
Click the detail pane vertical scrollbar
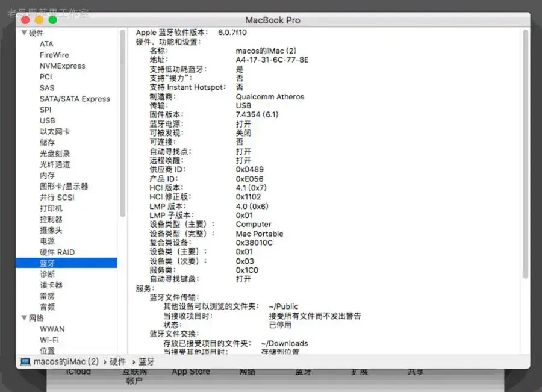[x=525, y=154]
